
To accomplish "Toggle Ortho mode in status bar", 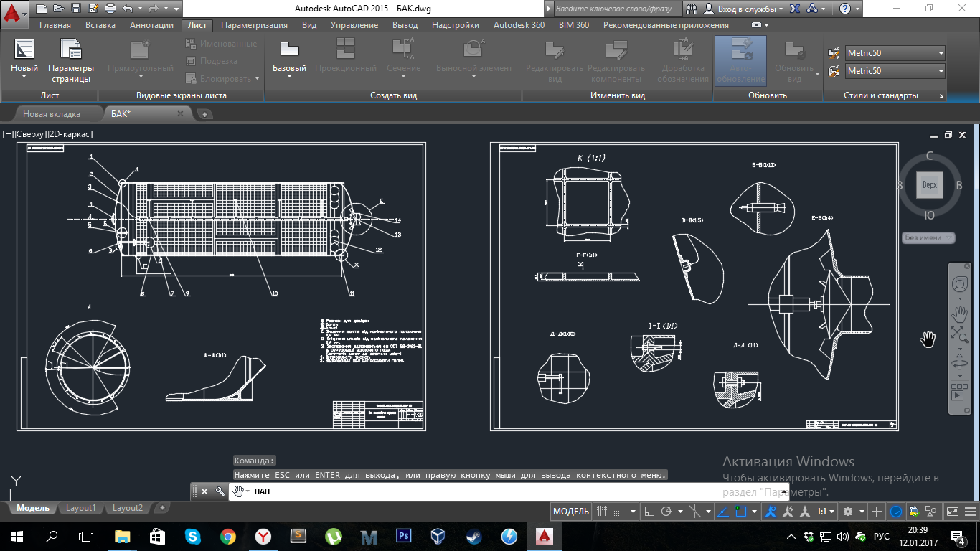I will click(x=649, y=512).
